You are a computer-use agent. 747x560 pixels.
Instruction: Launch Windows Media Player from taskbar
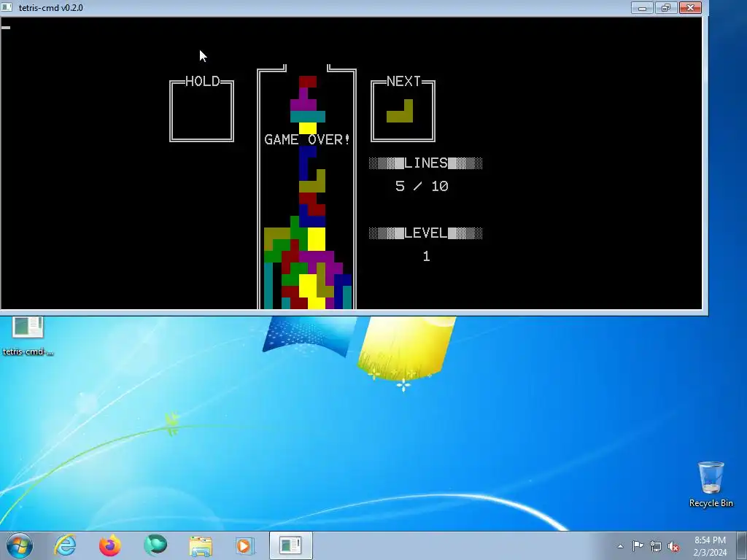245,545
